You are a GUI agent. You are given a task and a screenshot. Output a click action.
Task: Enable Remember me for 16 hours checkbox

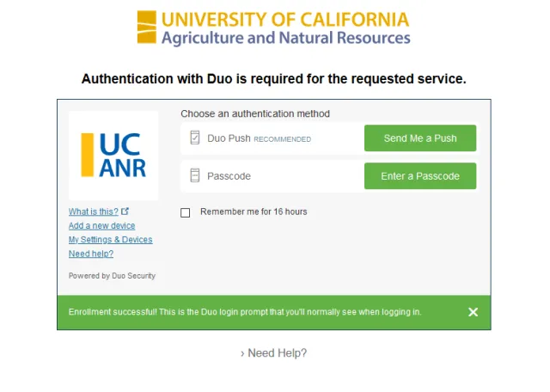[x=186, y=212]
